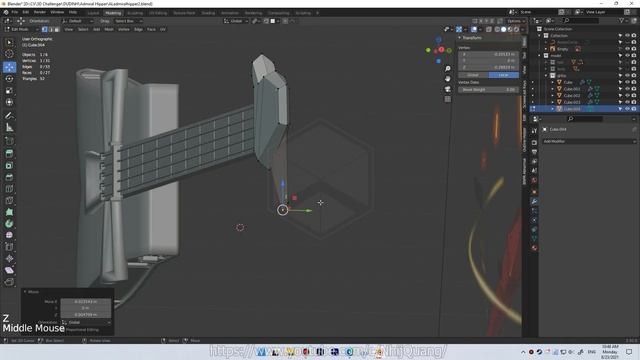
Task: Open the Select Box drag dropdown
Action: pyautogui.click(x=128, y=21)
